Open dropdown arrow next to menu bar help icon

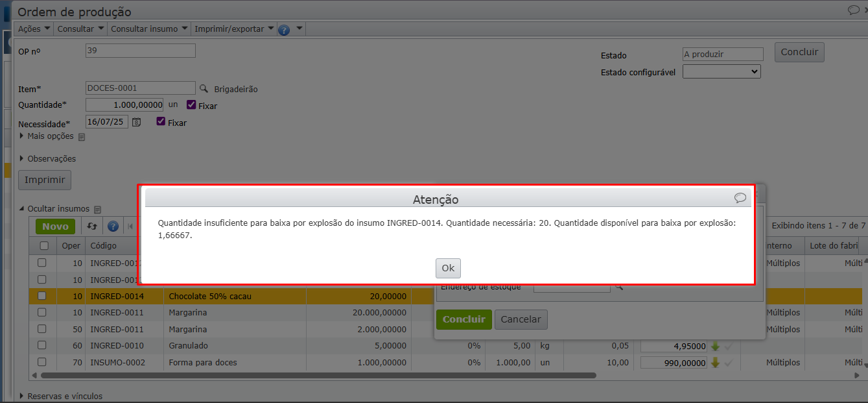click(x=299, y=29)
